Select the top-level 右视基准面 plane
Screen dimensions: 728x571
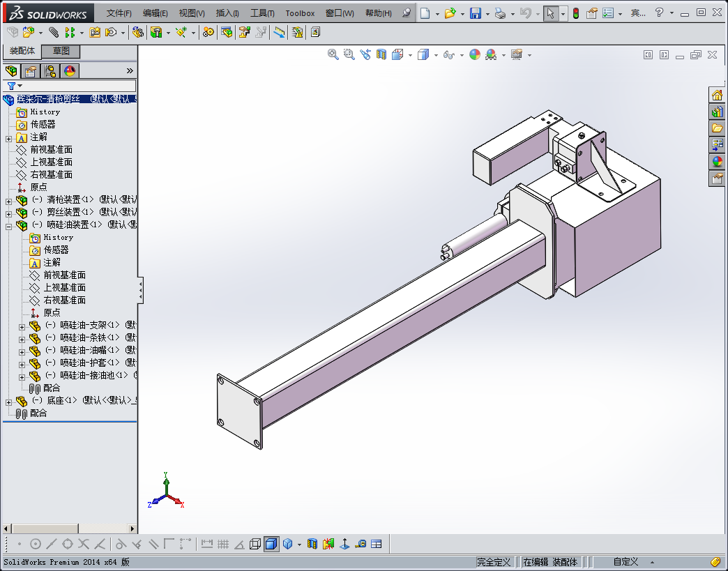[x=51, y=174]
